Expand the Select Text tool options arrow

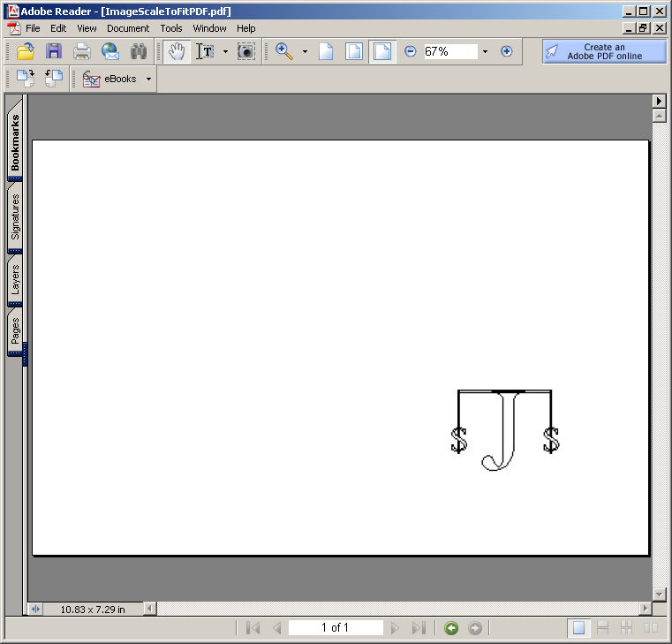click(x=225, y=52)
